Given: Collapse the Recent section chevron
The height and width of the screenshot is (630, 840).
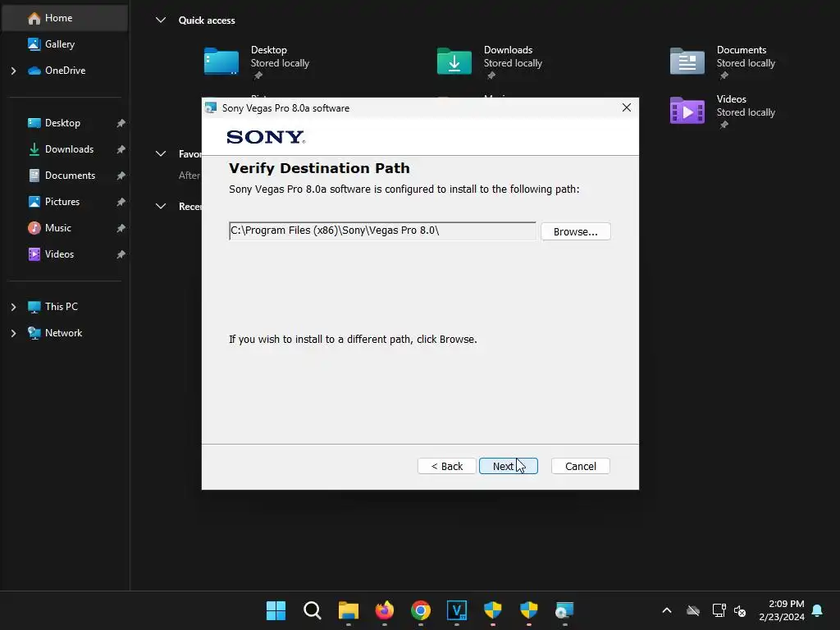Looking at the screenshot, I should click(161, 206).
